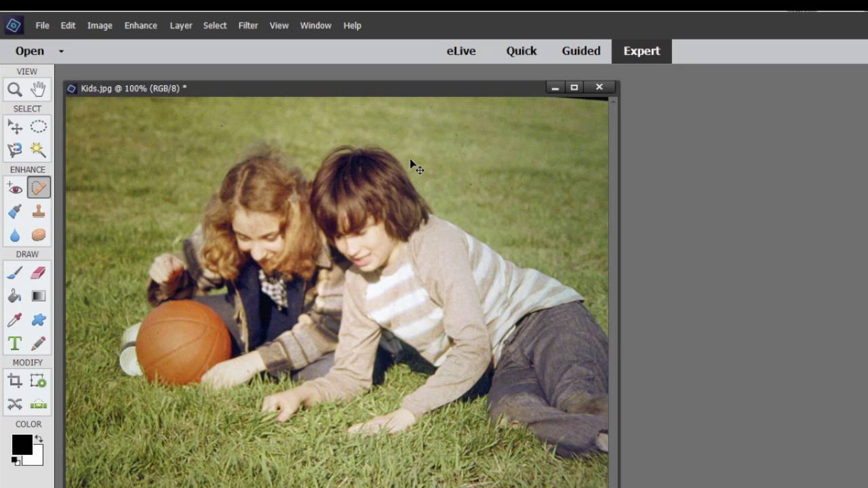Open the View menu
Image resolution: width=868 pixels, height=488 pixels.
tap(279, 26)
